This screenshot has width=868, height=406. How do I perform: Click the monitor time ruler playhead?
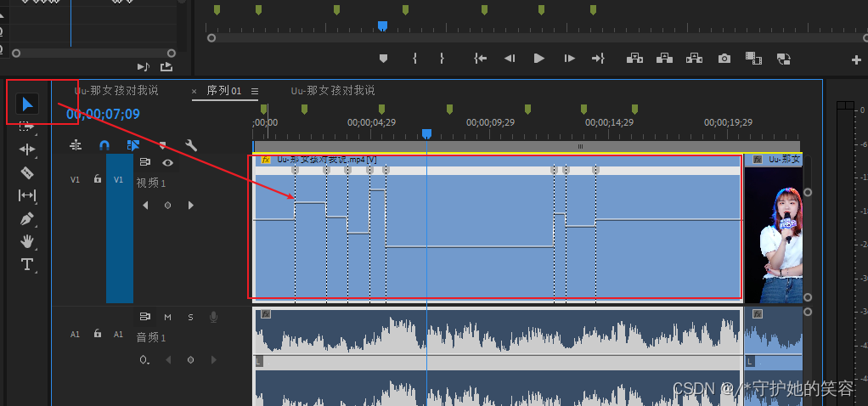(x=382, y=25)
